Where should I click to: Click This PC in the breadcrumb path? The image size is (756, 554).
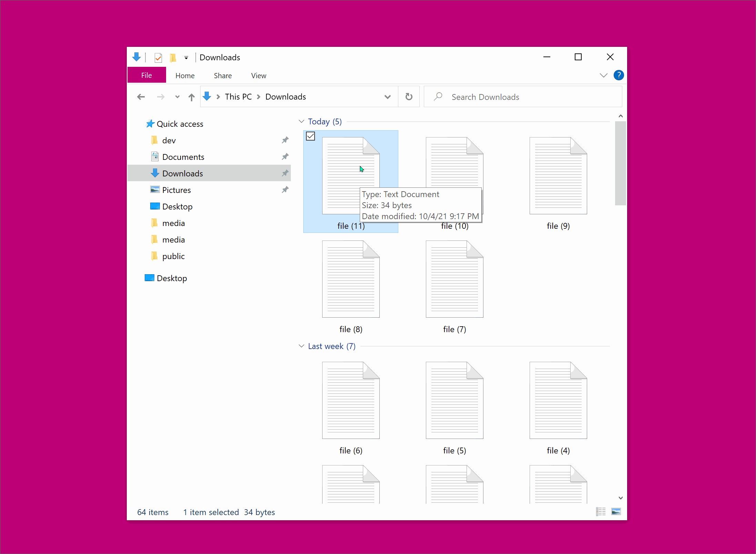238,97
